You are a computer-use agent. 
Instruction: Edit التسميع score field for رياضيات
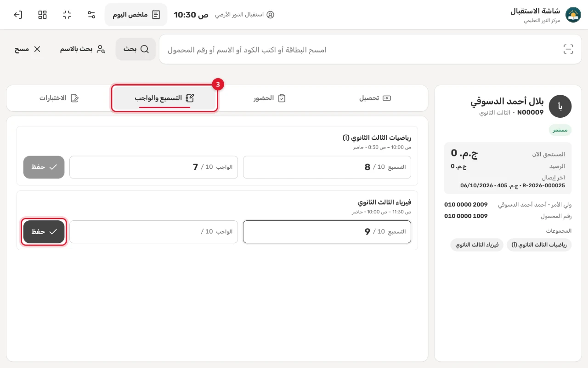pos(327,167)
